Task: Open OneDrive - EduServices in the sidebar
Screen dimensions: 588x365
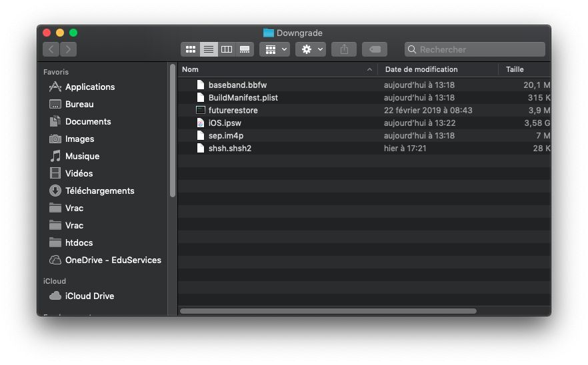Action: (113, 260)
